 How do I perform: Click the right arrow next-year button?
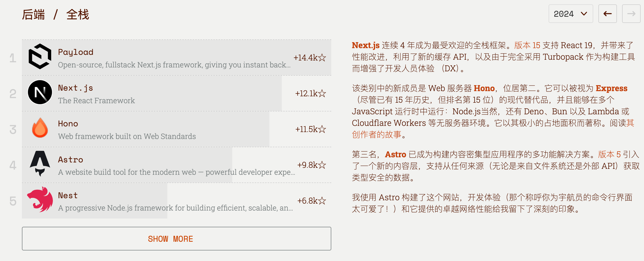pyautogui.click(x=631, y=14)
